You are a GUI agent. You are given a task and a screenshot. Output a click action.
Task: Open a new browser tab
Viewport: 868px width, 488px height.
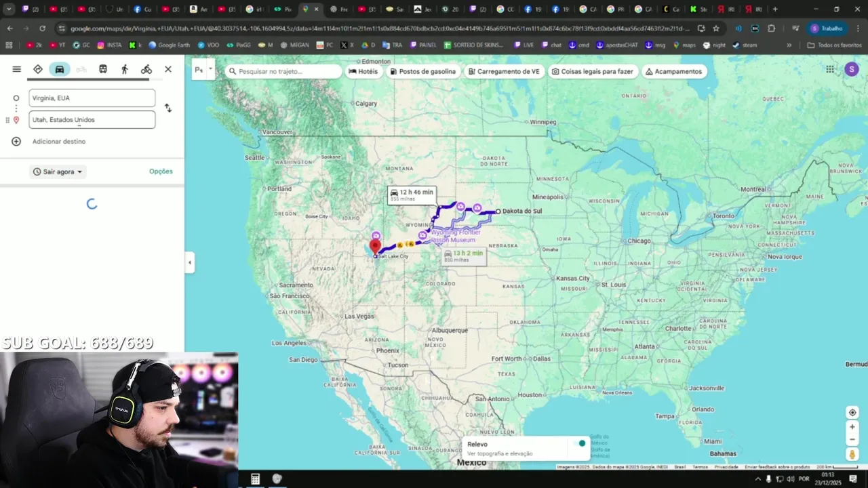pyautogui.click(x=775, y=9)
